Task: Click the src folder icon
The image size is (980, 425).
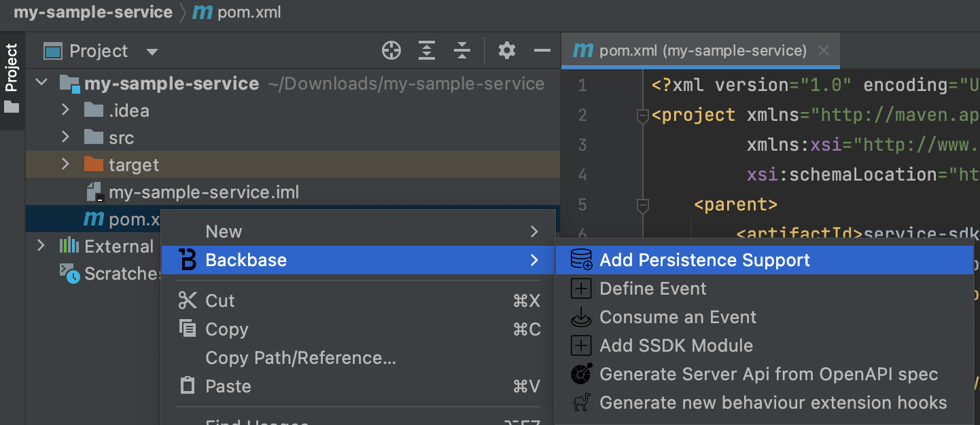Action: pyautogui.click(x=93, y=137)
